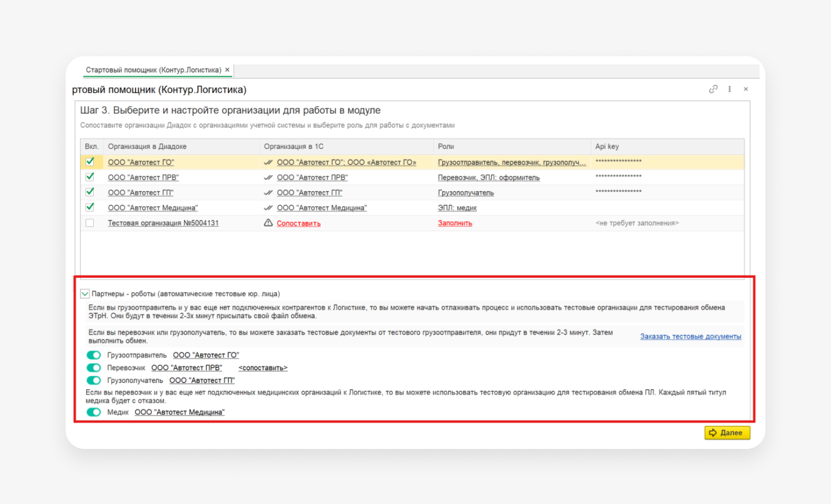Open Медик robot ООО "Автотест Медицина" link
The image size is (831, 504).
pyautogui.click(x=179, y=413)
